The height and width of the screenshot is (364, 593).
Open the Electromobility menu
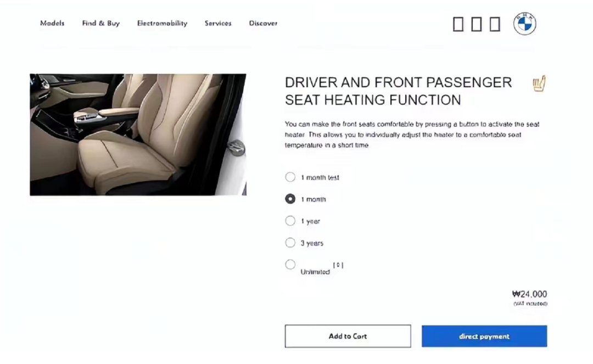162,23
